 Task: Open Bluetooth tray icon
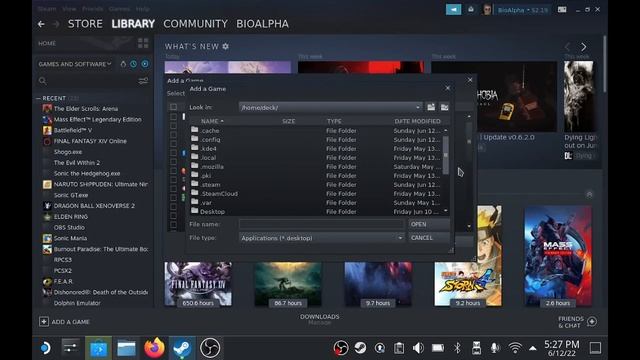pyautogui.click(x=457, y=348)
